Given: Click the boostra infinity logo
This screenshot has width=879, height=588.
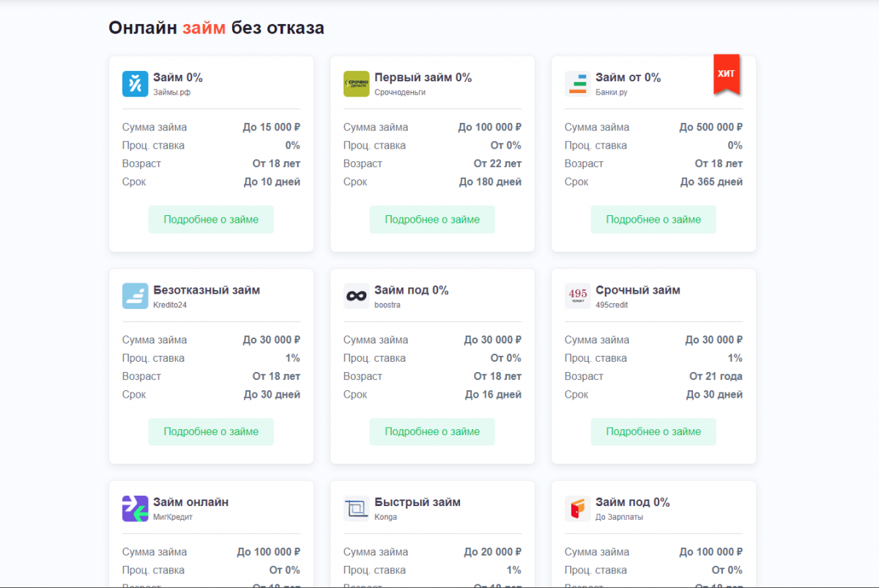Looking at the screenshot, I should (x=356, y=297).
